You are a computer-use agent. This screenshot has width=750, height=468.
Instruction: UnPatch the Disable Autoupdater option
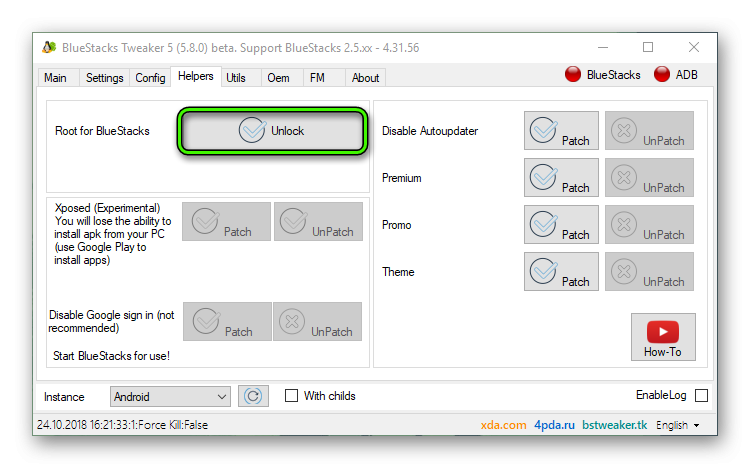click(649, 131)
